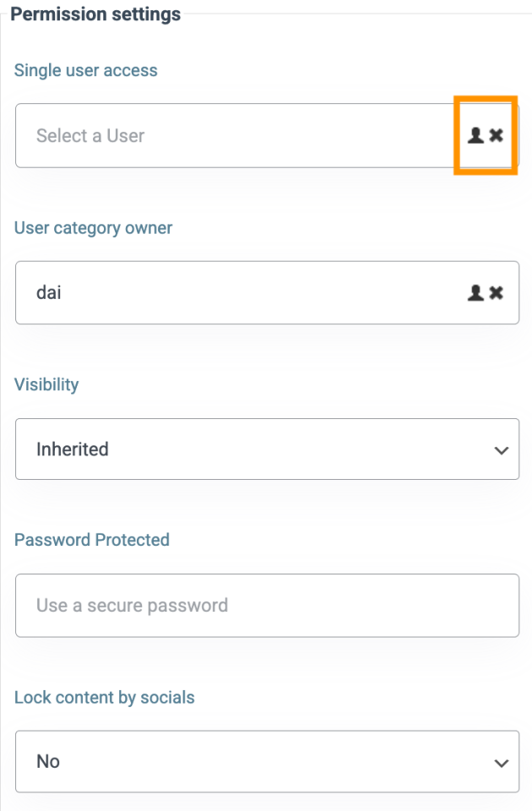Click the Permission settings heading

point(95,14)
